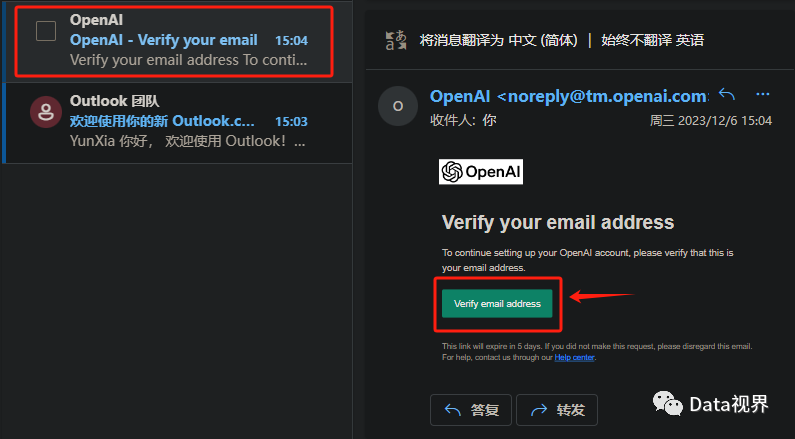This screenshot has height=439, width=795.
Task: Click the reply arrow icon in 答复 button
Action: coord(453,410)
